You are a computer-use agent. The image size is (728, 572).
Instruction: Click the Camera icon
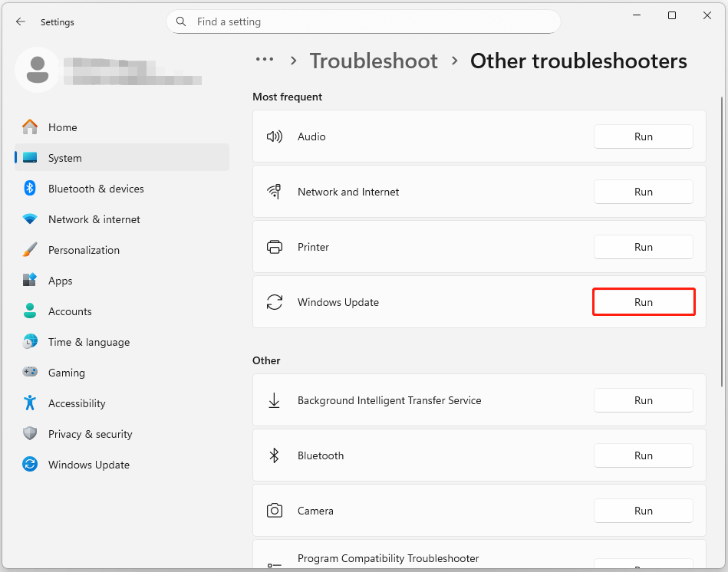click(x=275, y=511)
